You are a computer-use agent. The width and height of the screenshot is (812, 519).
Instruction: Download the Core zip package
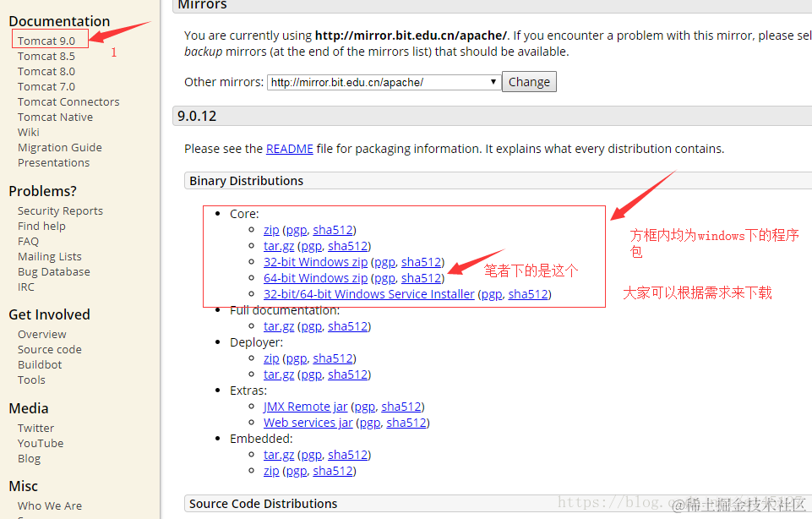(x=271, y=230)
